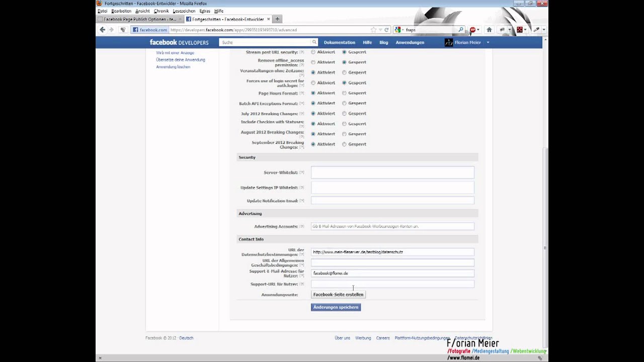The width and height of the screenshot is (644, 362).
Task: Reload the page with the refresh icon
Action: [386, 30]
